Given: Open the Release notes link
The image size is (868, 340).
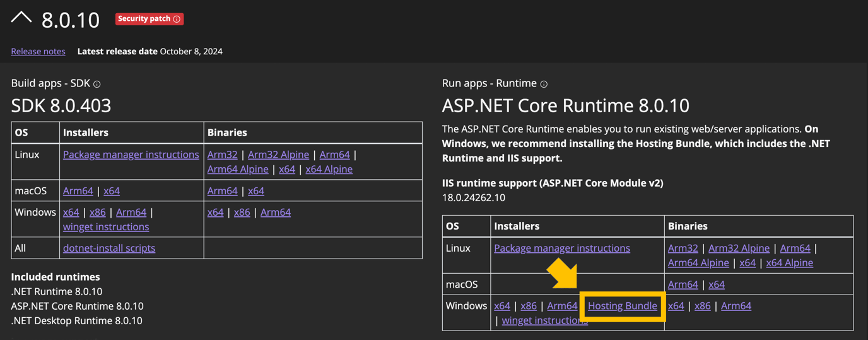Looking at the screenshot, I should tap(38, 51).
